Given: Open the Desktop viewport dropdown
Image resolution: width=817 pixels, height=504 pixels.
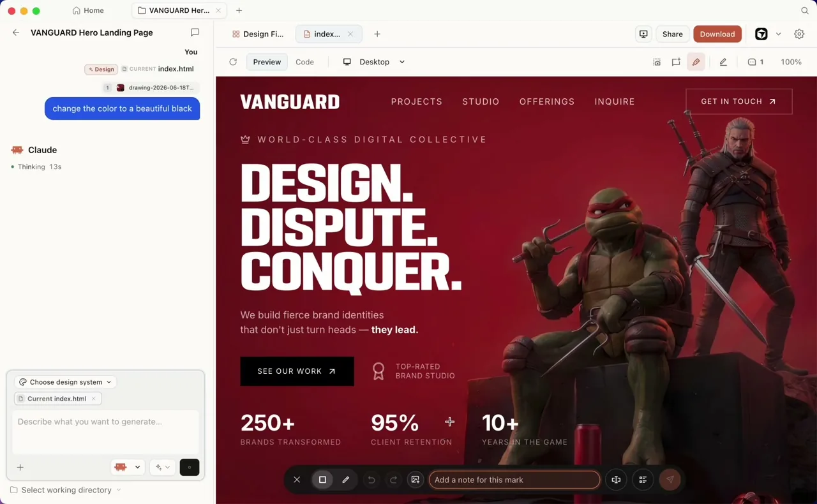Looking at the screenshot, I should coord(374,62).
